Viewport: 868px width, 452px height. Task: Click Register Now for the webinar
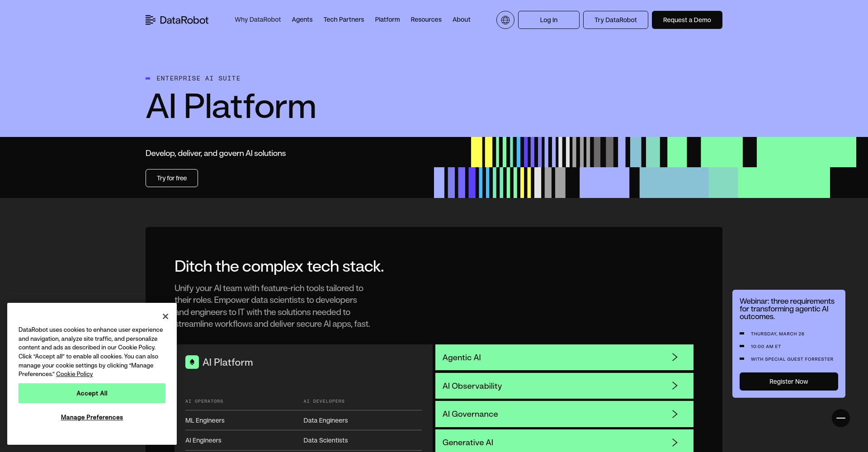coord(788,381)
